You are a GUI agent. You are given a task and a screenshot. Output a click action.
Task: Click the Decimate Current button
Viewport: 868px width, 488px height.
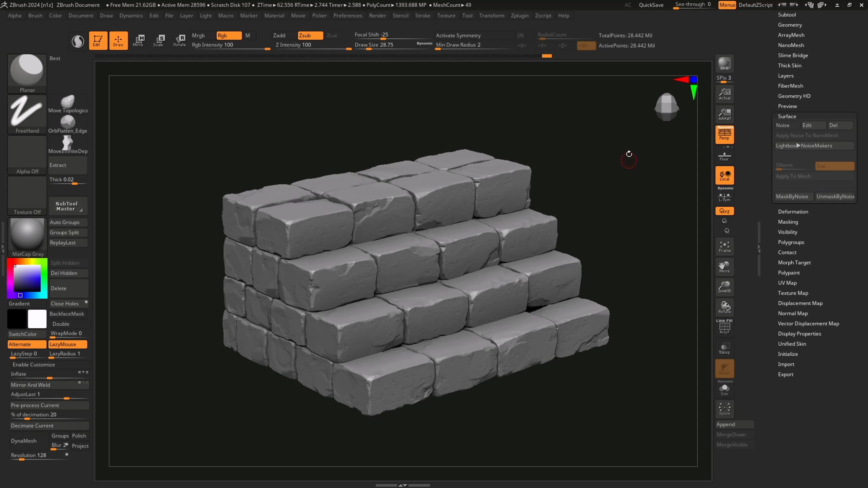[49, 425]
